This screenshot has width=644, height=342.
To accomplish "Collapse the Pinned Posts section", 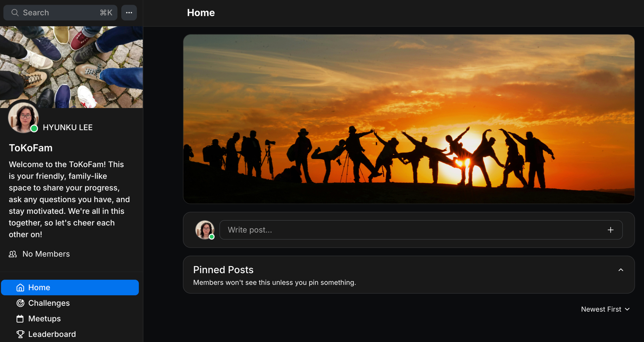I will (x=621, y=269).
